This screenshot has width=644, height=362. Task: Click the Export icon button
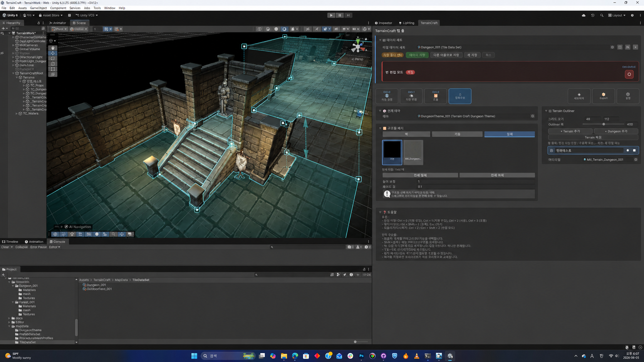click(x=603, y=96)
